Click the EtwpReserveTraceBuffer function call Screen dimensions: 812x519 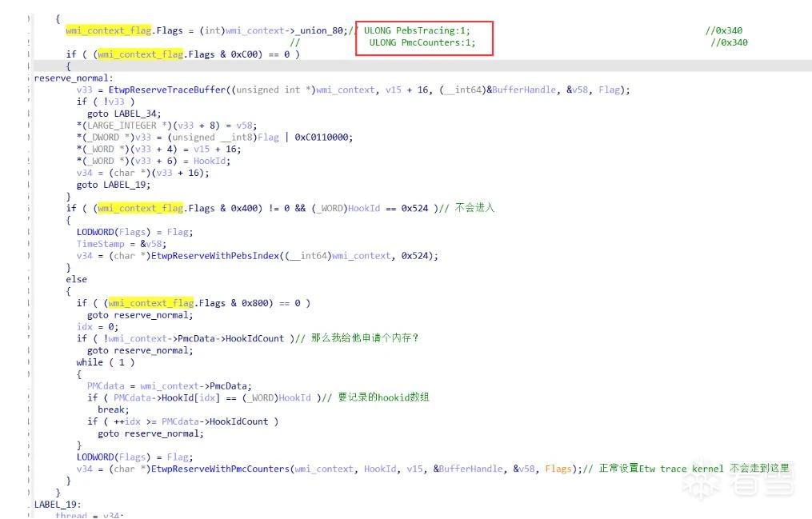coord(167,90)
